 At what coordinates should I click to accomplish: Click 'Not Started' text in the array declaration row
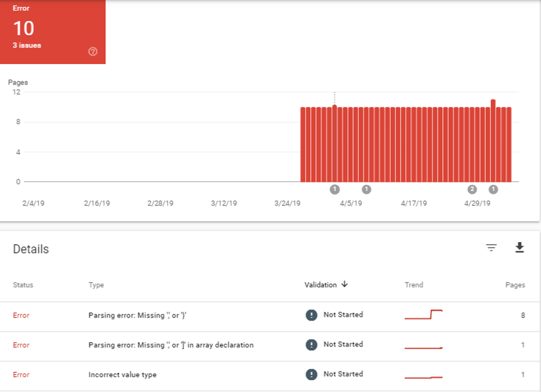343,344
